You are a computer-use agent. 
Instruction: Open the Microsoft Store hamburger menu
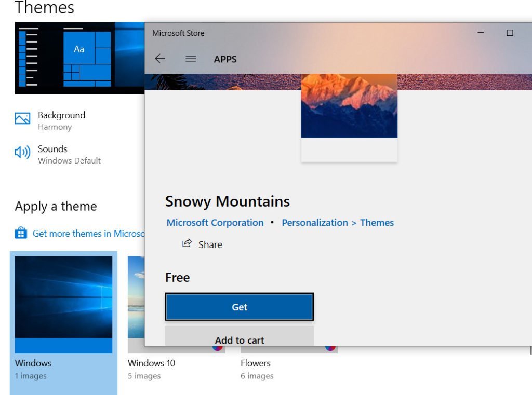[x=191, y=59]
